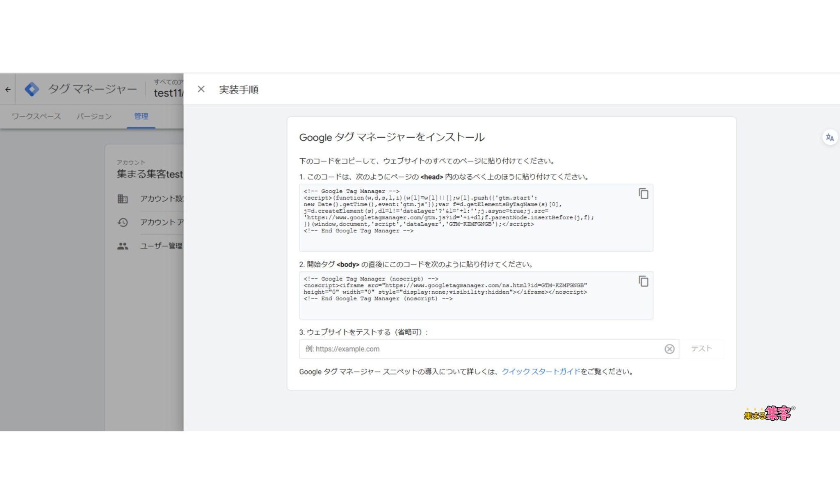This screenshot has height=504, width=840.
Task: Click the test11 container name
Action: point(168,93)
